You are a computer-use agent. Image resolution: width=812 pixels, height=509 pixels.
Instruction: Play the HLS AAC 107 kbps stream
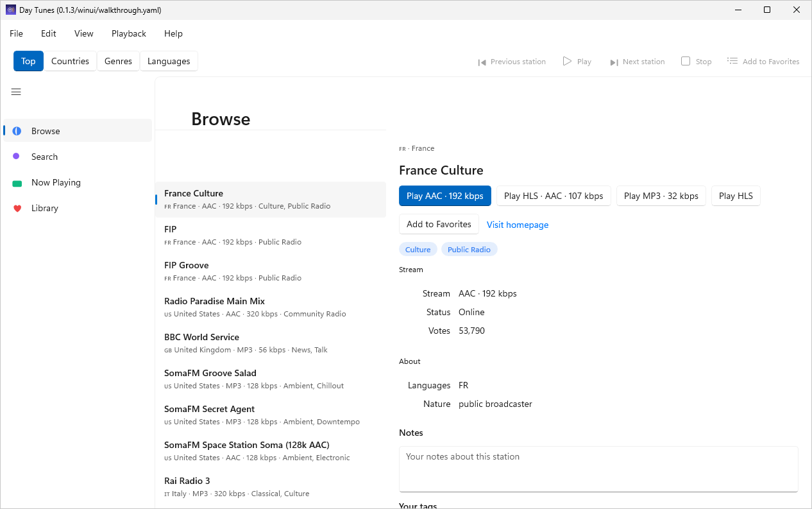(554, 196)
